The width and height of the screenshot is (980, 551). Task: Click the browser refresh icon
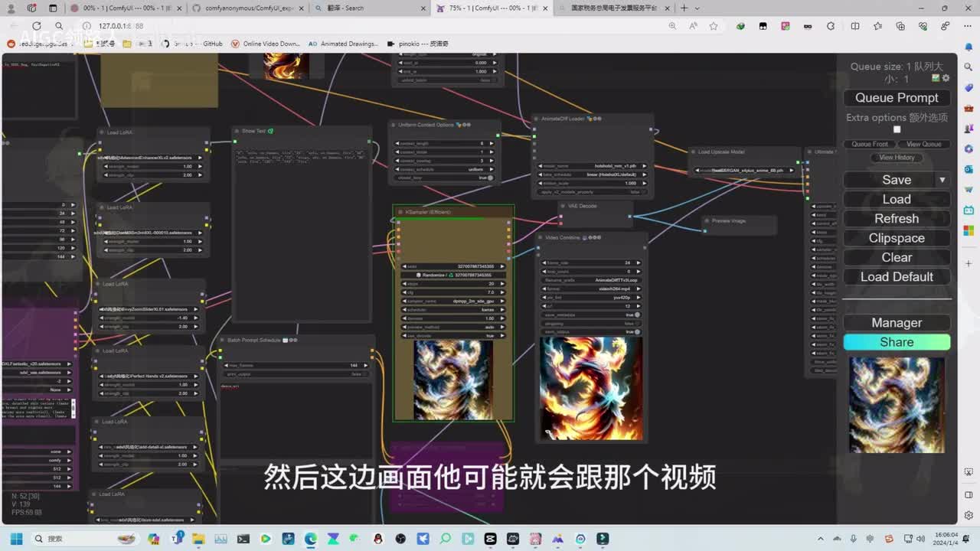[x=36, y=26]
